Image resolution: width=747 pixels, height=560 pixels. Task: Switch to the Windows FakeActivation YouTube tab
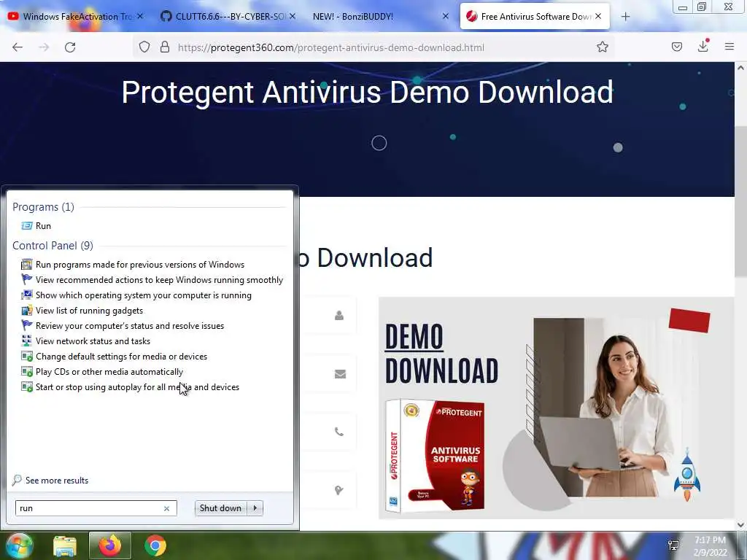(76, 17)
